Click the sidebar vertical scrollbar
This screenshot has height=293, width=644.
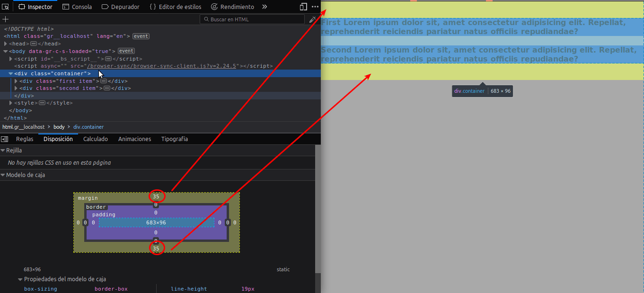pyautogui.click(x=318, y=208)
